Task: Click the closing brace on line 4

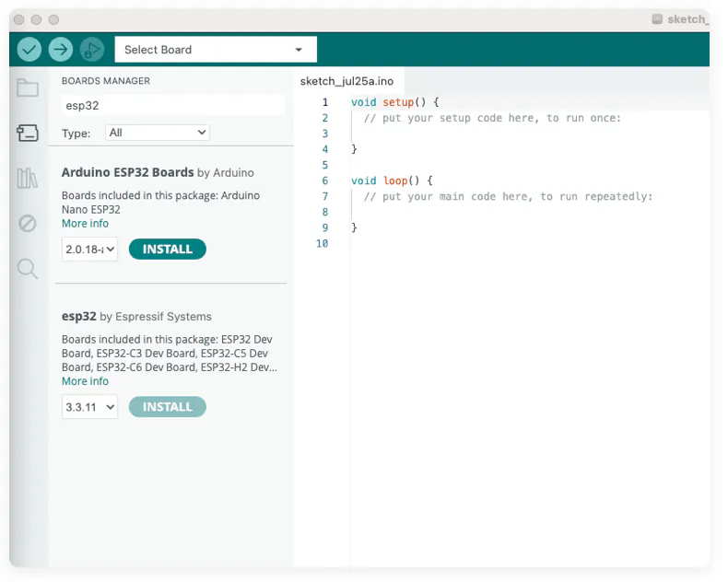Action: (x=354, y=149)
